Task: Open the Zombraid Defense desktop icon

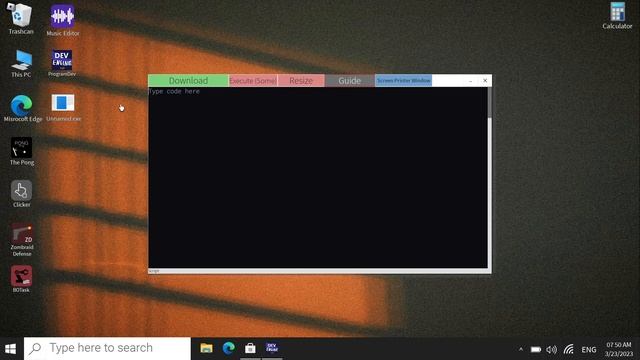Action: click(22, 240)
